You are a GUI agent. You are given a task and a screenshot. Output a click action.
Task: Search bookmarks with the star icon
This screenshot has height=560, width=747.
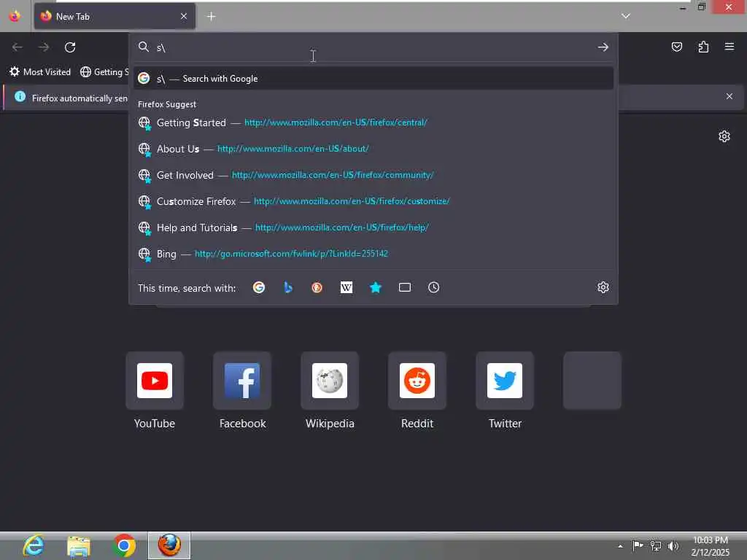point(376,287)
